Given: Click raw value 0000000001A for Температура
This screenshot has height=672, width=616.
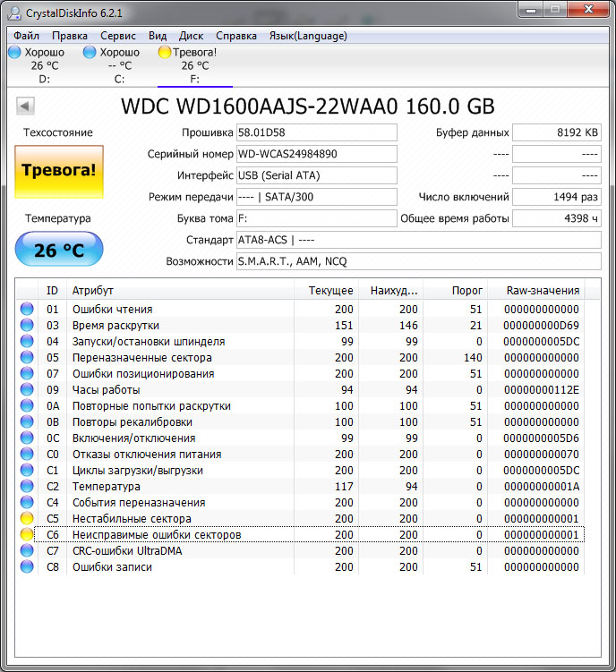Looking at the screenshot, I should pos(542,487).
